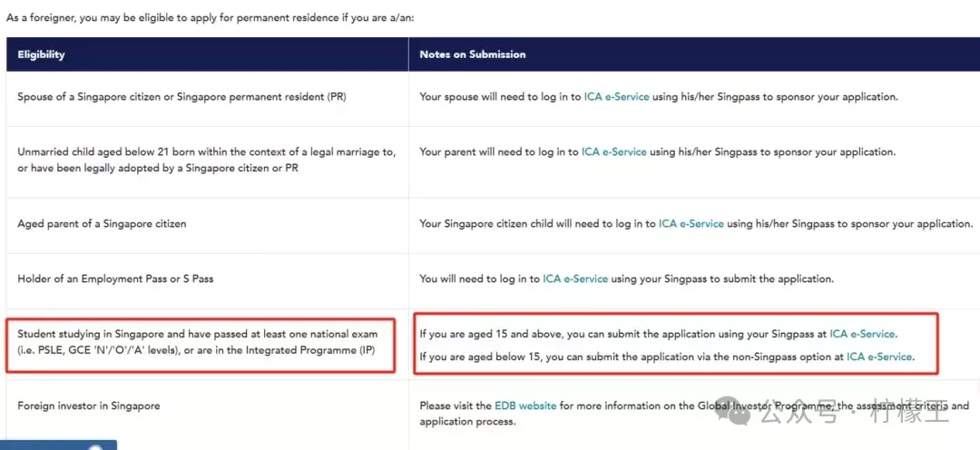Viewport: 980px width, 450px height.
Task: Click the Global Investor Programme notes text
Action: point(694,414)
